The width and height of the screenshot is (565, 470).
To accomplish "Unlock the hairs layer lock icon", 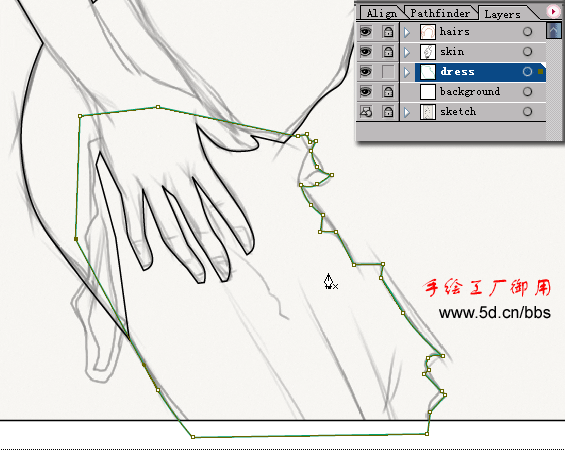I will click(388, 32).
